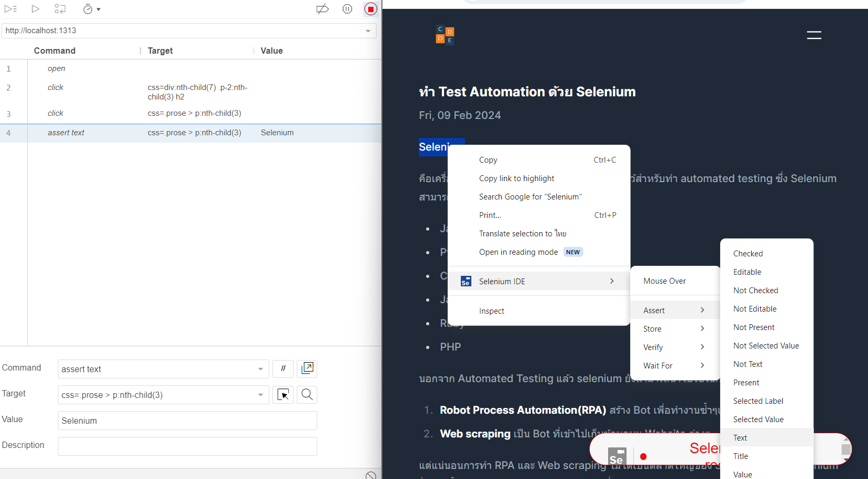Select Not Text assert option
This screenshot has height=479, width=868.
766,364
